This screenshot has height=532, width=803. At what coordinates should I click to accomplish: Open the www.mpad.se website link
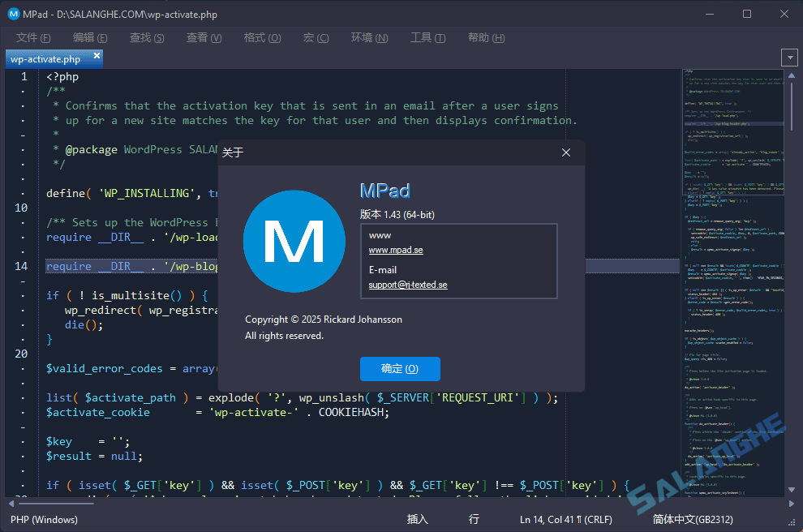pos(395,250)
